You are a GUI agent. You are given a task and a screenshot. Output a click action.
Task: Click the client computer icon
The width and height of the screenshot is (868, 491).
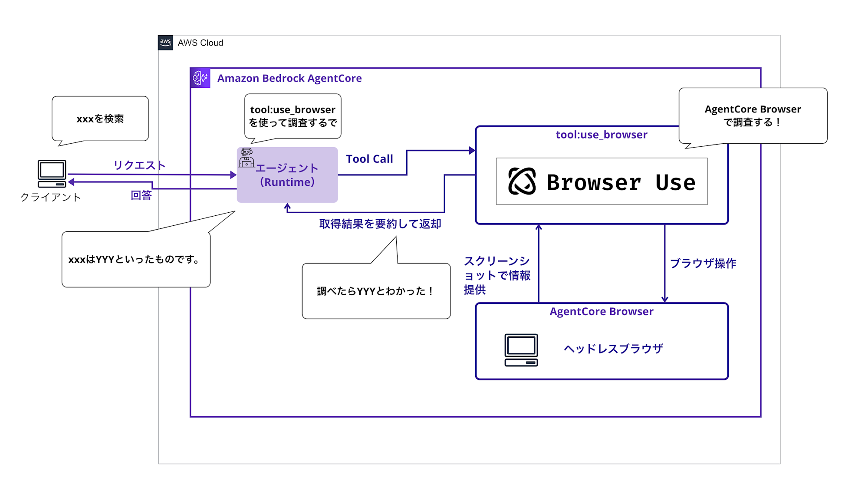[x=52, y=174]
